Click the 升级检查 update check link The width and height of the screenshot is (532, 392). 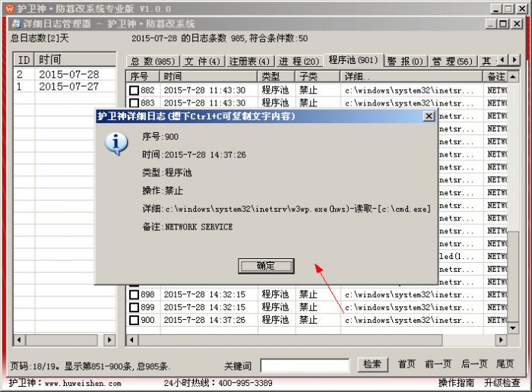coord(502,383)
